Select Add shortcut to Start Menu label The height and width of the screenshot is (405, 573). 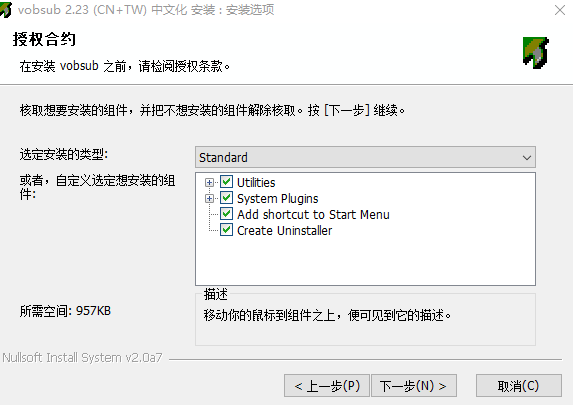(x=313, y=215)
